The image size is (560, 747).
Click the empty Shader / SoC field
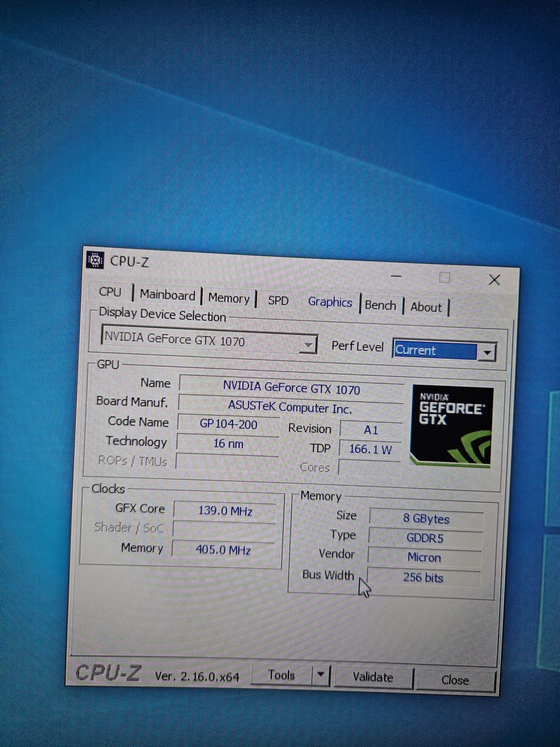[224, 530]
